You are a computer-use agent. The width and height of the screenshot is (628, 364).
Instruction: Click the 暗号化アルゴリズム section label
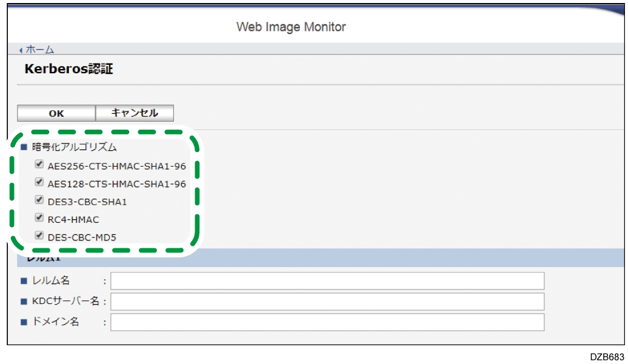(x=74, y=147)
